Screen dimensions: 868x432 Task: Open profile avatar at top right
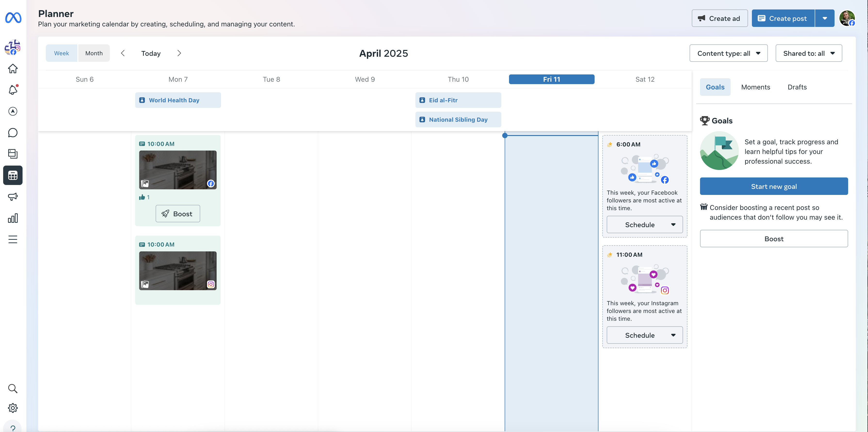[x=847, y=18]
